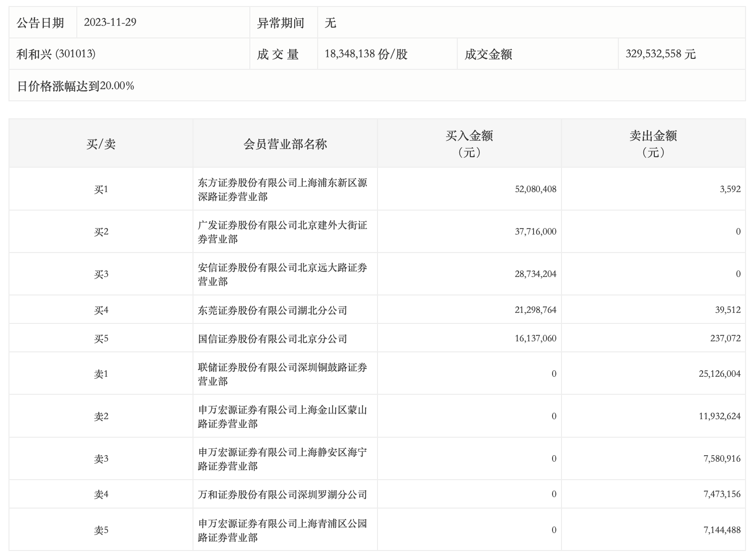Click the announcement date 2023-11-29
This screenshot has width=756, height=556.
point(110,22)
